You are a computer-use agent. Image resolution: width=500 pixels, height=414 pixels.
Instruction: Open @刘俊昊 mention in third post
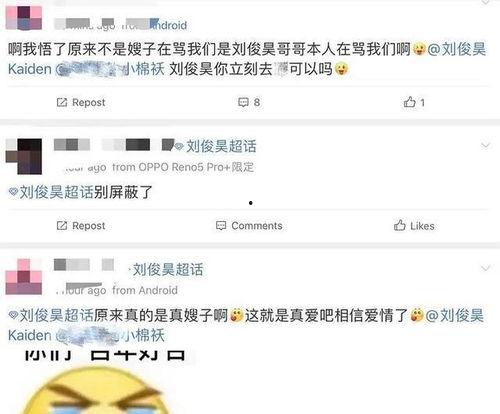[x=247, y=325]
